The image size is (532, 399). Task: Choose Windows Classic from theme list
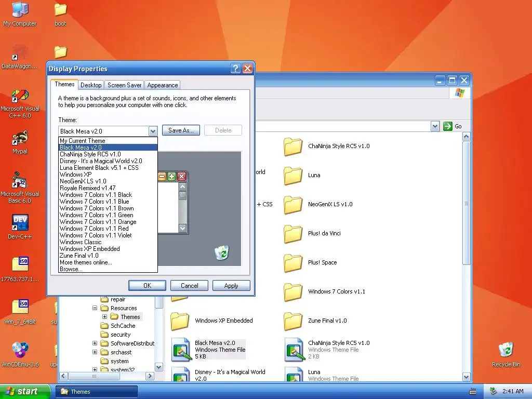point(108,242)
